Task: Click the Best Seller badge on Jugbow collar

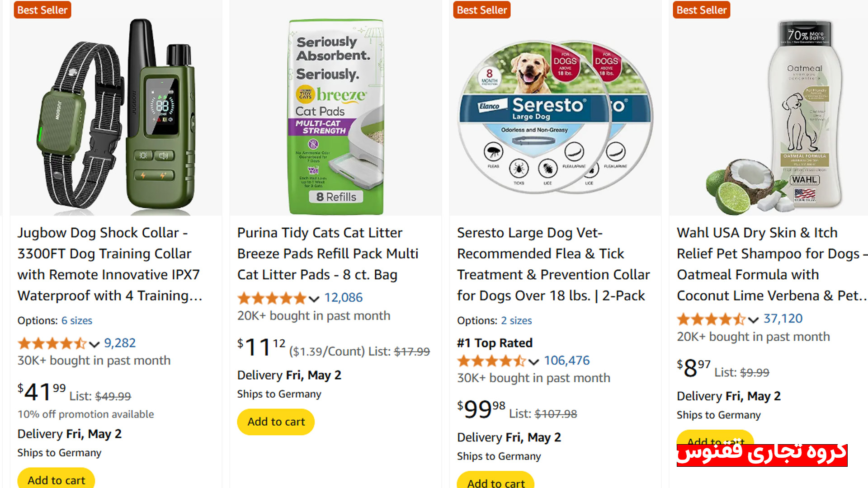Action: tap(42, 10)
